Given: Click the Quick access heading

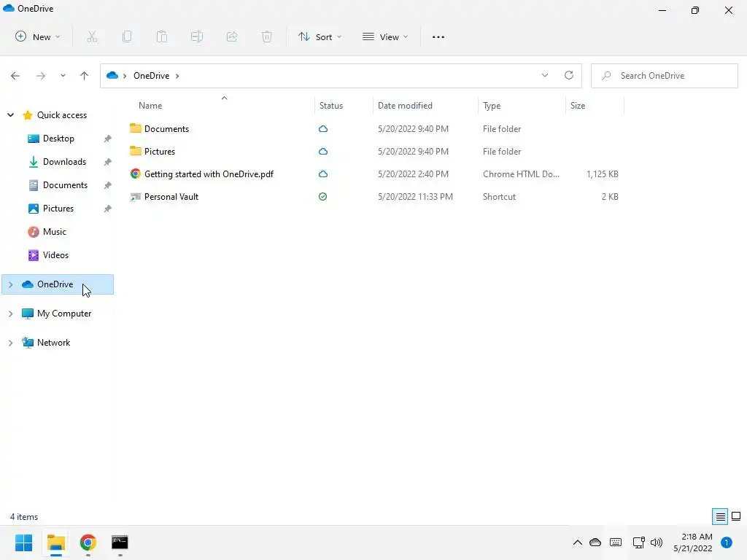Looking at the screenshot, I should click(62, 115).
